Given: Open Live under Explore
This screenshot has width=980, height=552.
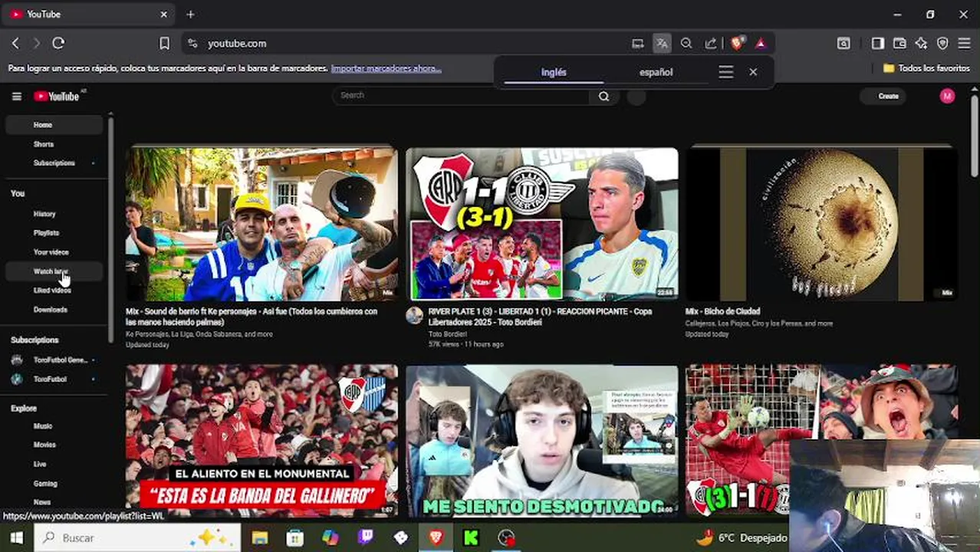Looking at the screenshot, I should 54,464.
